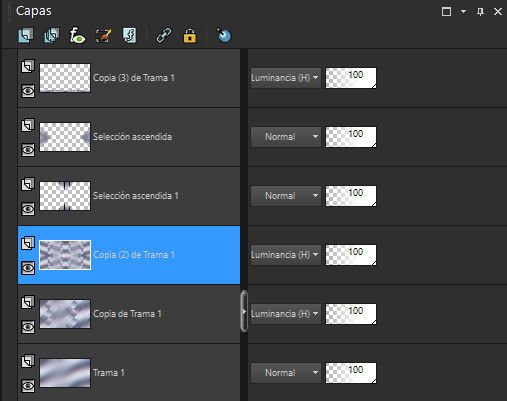Viewport: 507px width, 401px height.
Task: Toggle visibility of Copia de Trama 1
Action: pyautogui.click(x=28, y=327)
